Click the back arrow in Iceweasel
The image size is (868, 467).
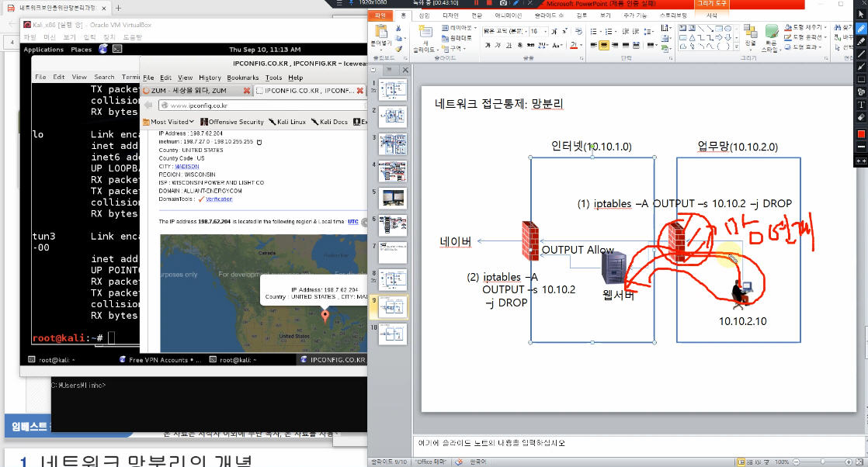[148, 106]
